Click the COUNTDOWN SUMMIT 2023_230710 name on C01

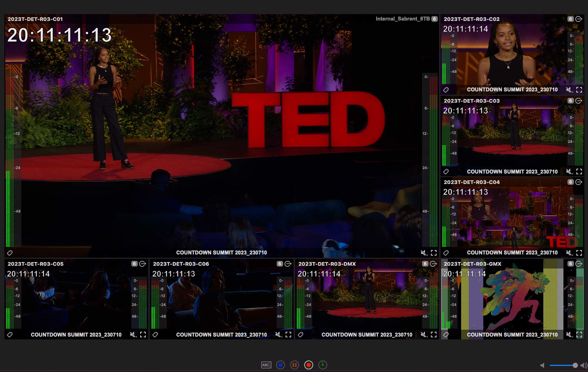[x=222, y=253]
